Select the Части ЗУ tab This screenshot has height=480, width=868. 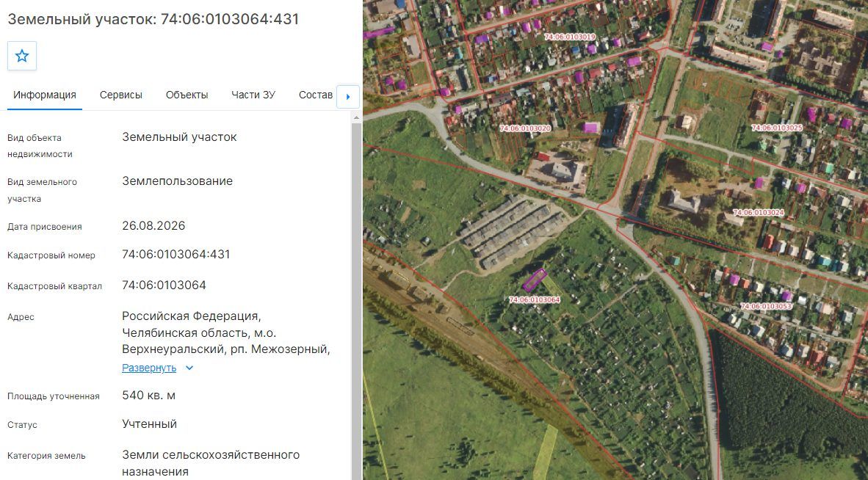[253, 95]
